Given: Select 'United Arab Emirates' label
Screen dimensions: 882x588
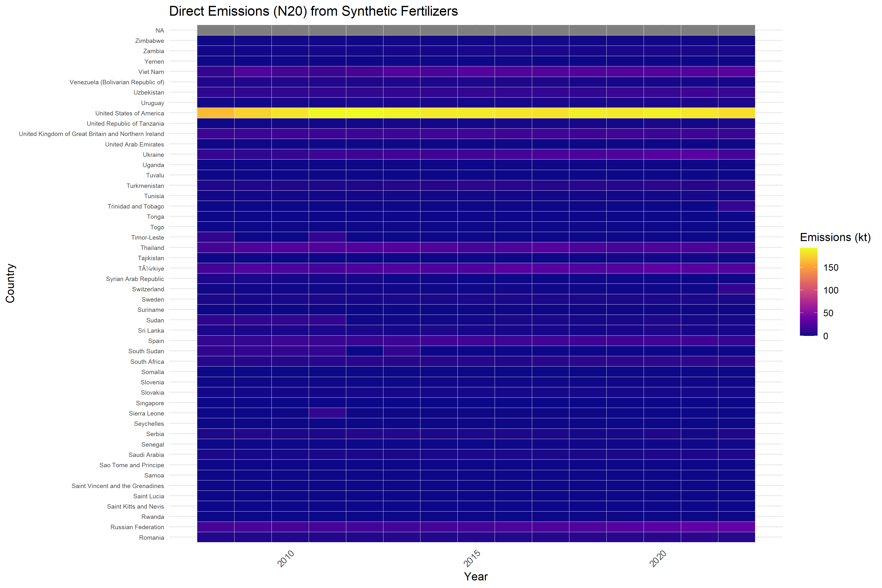Looking at the screenshot, I should coord(135,144).
